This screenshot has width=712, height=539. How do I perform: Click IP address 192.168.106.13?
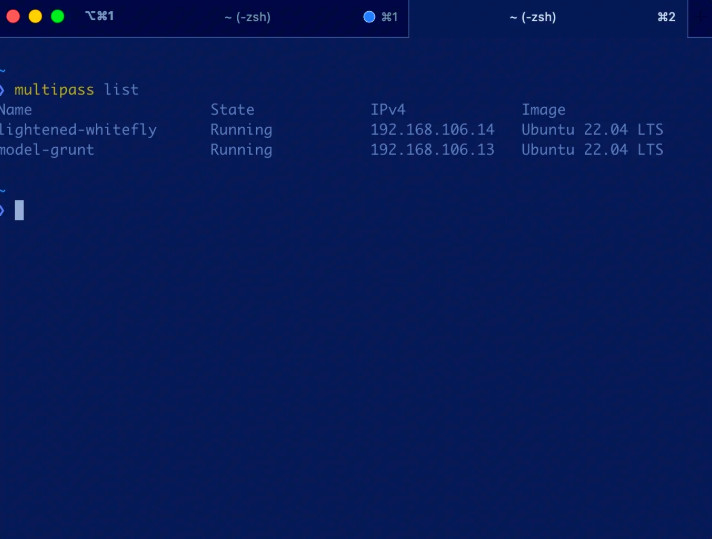432,150
